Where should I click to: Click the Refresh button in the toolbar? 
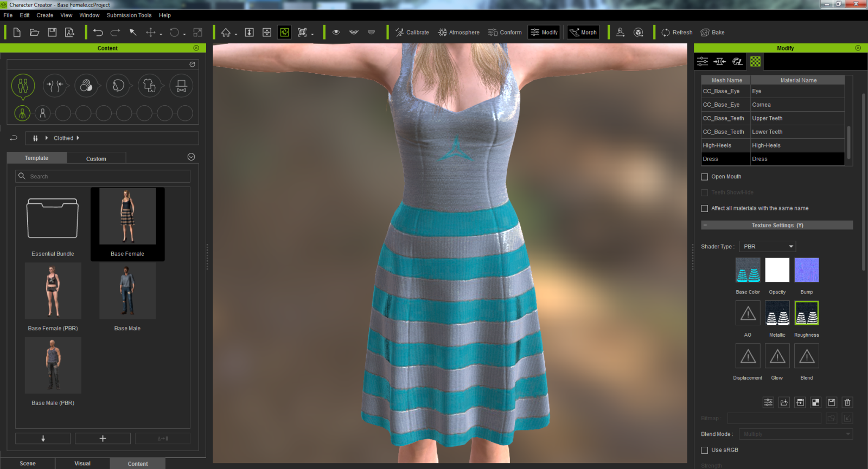click(x=677, y=33)
